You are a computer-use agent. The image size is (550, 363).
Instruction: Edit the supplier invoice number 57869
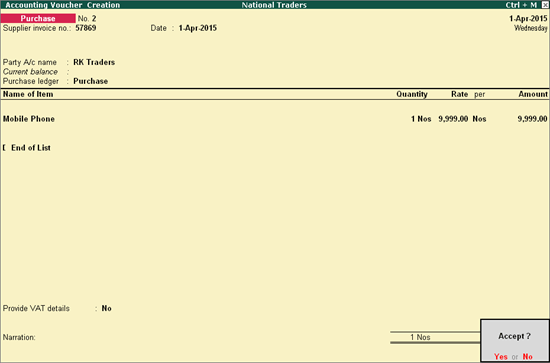(86, 28)
